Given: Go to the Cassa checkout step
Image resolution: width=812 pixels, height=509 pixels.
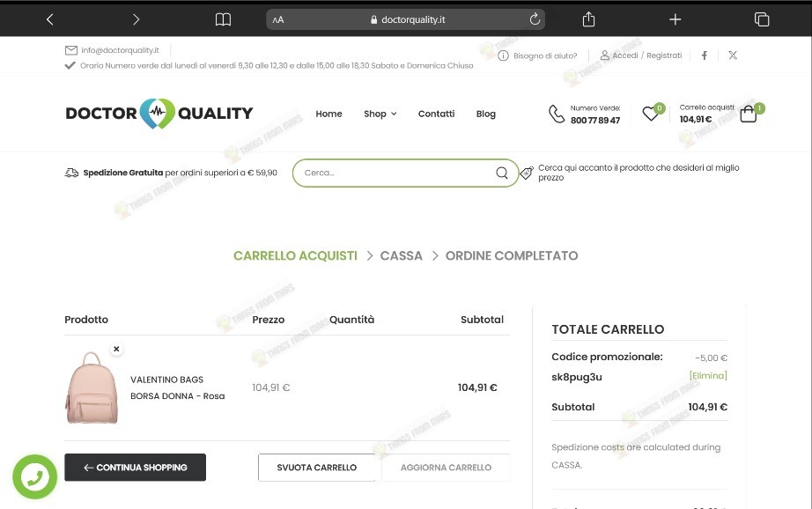Looking at the screenshot, I should pos(402,255).
